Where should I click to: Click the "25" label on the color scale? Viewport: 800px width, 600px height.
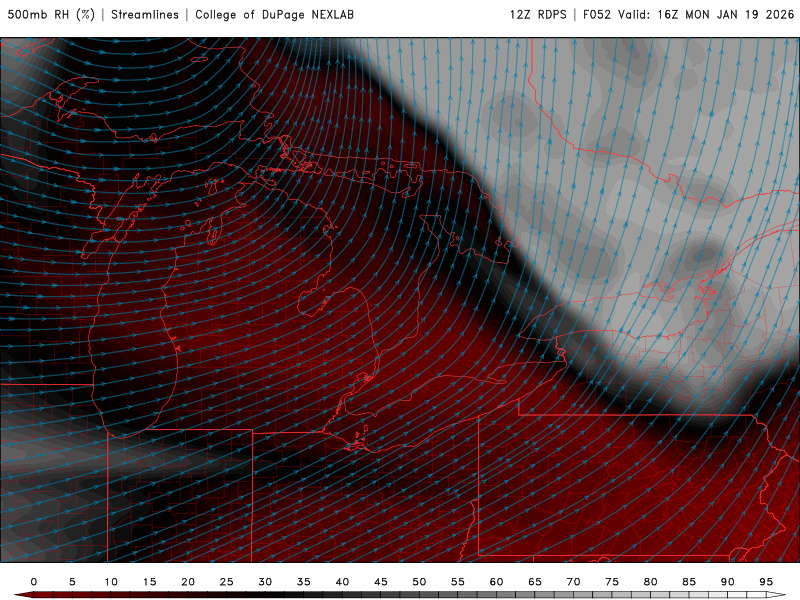[x=227, y=582]
